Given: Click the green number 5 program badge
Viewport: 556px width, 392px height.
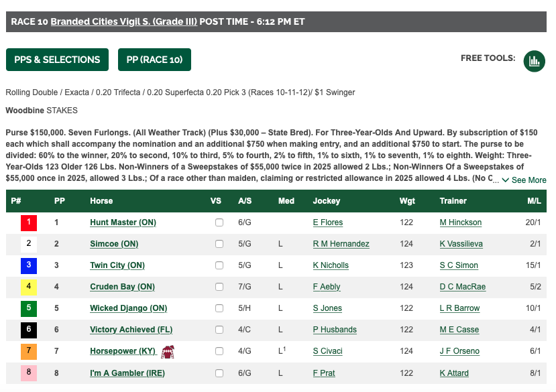Looking at the screenshot, I should point(29,309).
